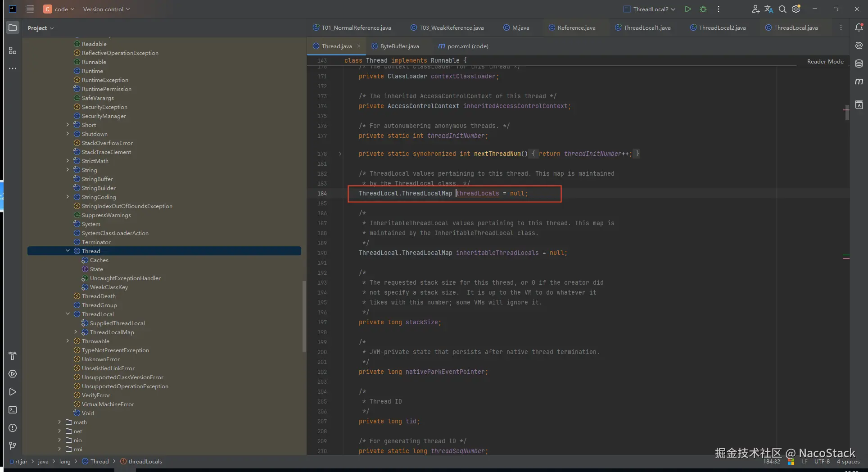Click the Debug bug icon
The image size is (868, 472).
coord(703,9)
